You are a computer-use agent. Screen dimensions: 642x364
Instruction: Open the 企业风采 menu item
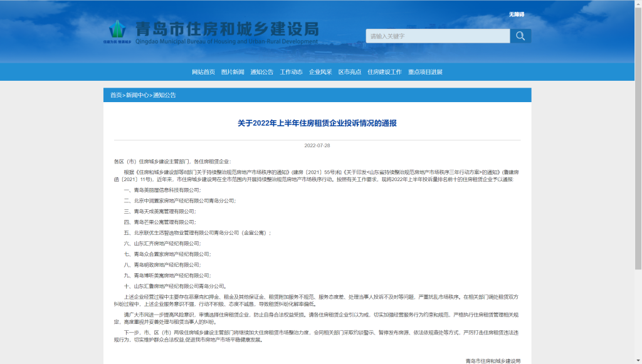320,72
